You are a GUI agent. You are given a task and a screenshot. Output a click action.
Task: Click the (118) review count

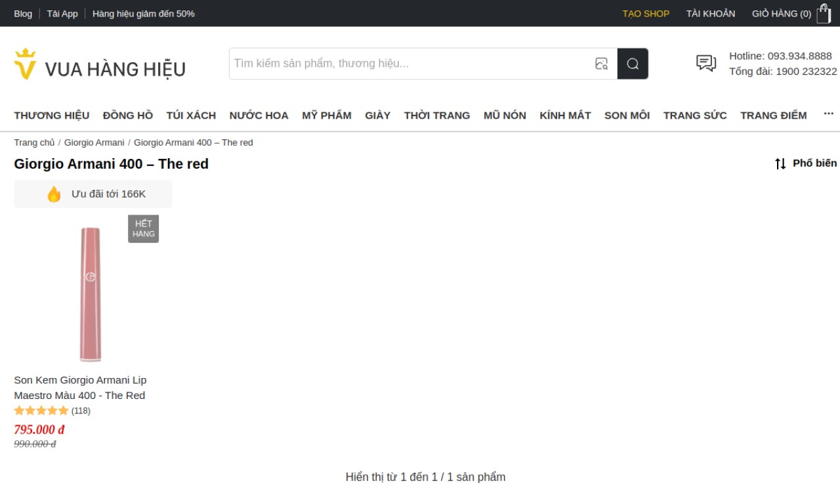click(x=81, y=411)
